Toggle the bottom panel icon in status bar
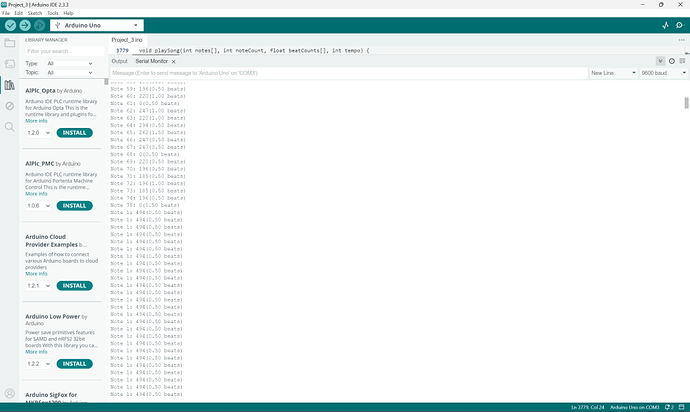The height and width of the screenshot is (412, 690). tap(682, 408)
